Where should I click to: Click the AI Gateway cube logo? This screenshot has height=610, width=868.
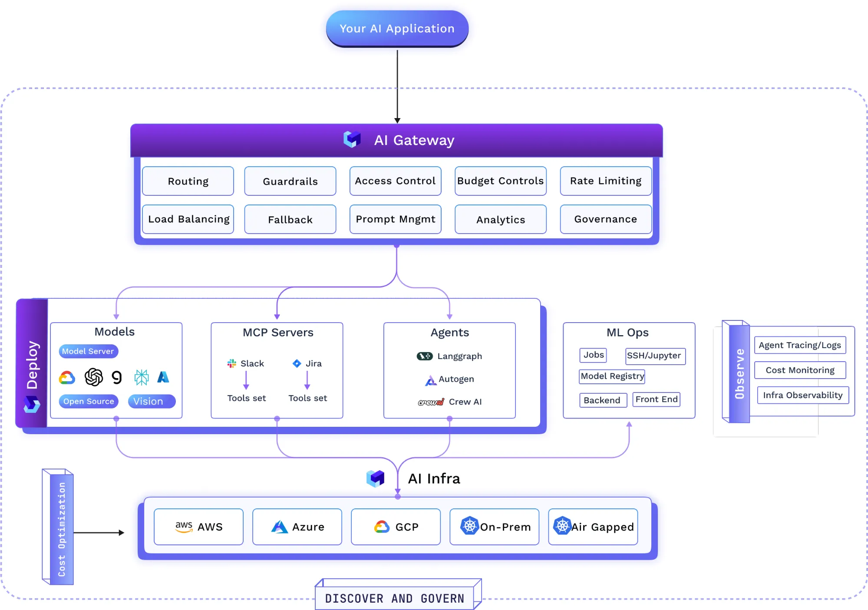352,139
